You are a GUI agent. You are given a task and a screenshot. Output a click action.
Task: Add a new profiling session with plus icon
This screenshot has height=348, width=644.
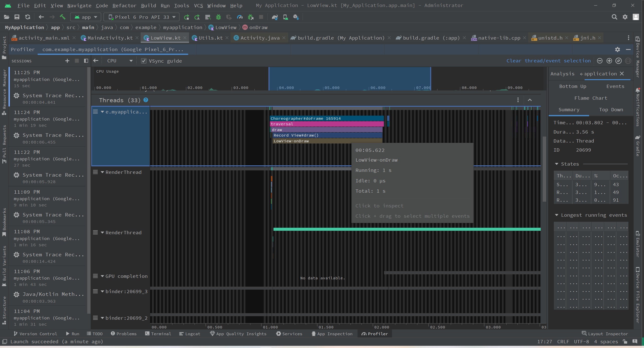[x=67, y=61]
